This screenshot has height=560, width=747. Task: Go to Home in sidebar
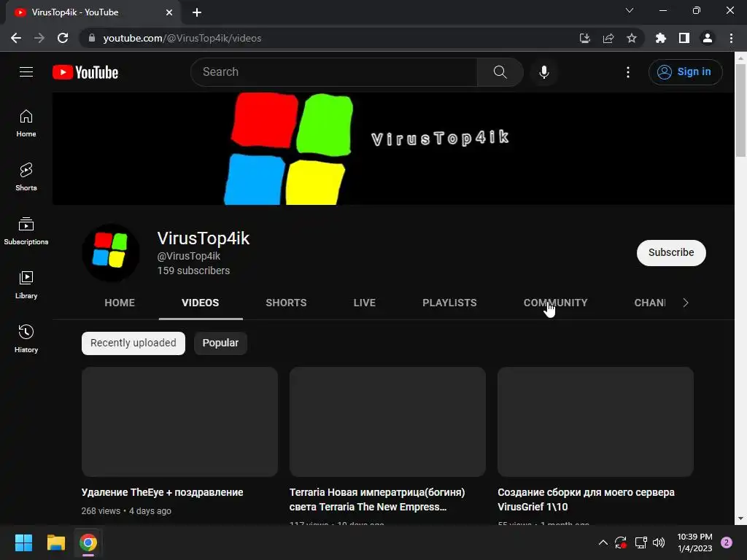[26, 123]
